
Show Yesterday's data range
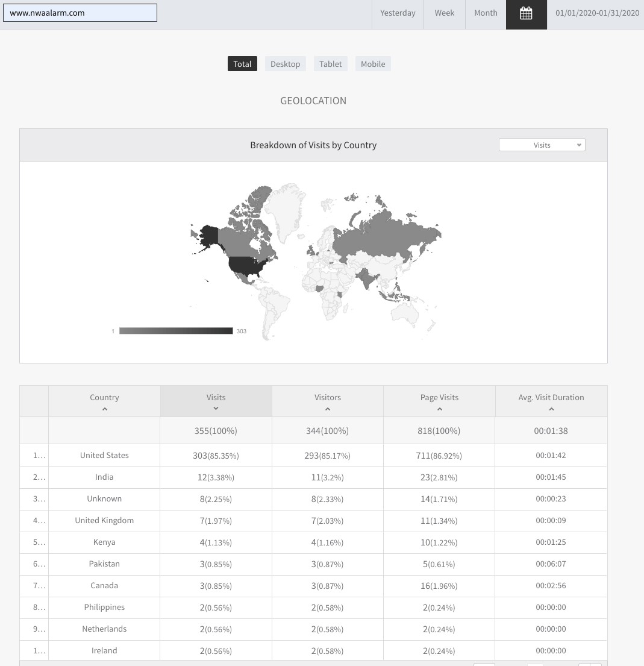(x=398, y=13)
